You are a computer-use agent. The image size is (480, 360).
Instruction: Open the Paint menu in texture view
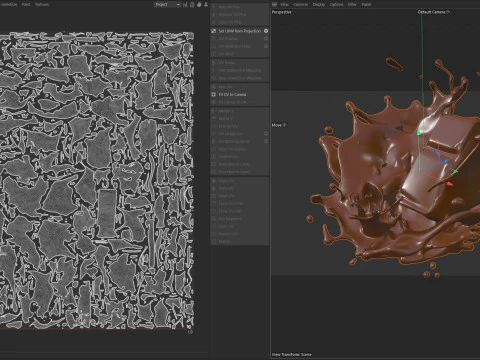[x=26, y=4]
